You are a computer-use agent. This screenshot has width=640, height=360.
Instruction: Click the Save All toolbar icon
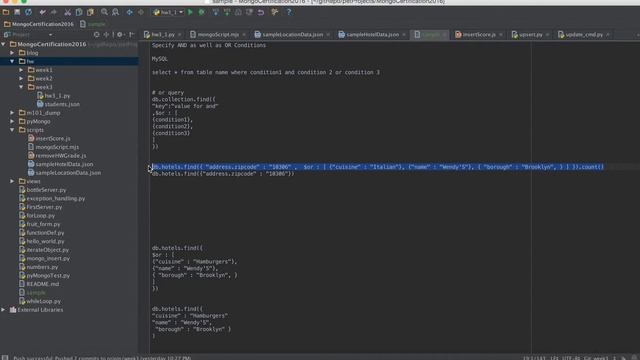17,12
